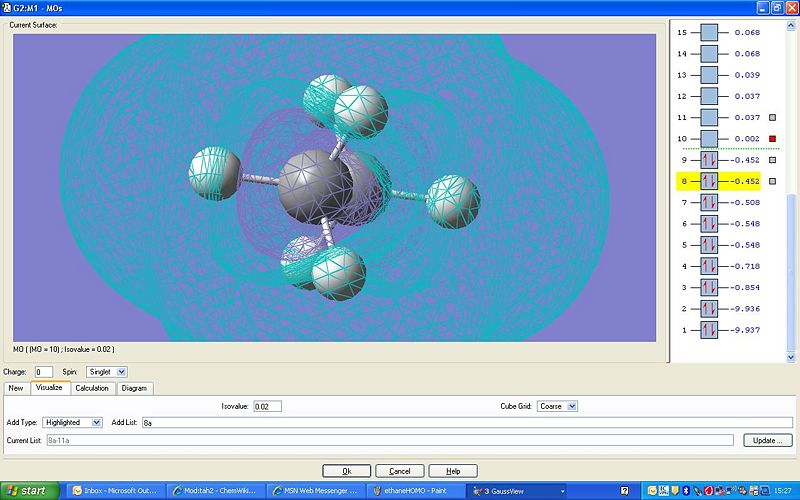Toggle the surface marker beside orbital 8

pos(772,181)
